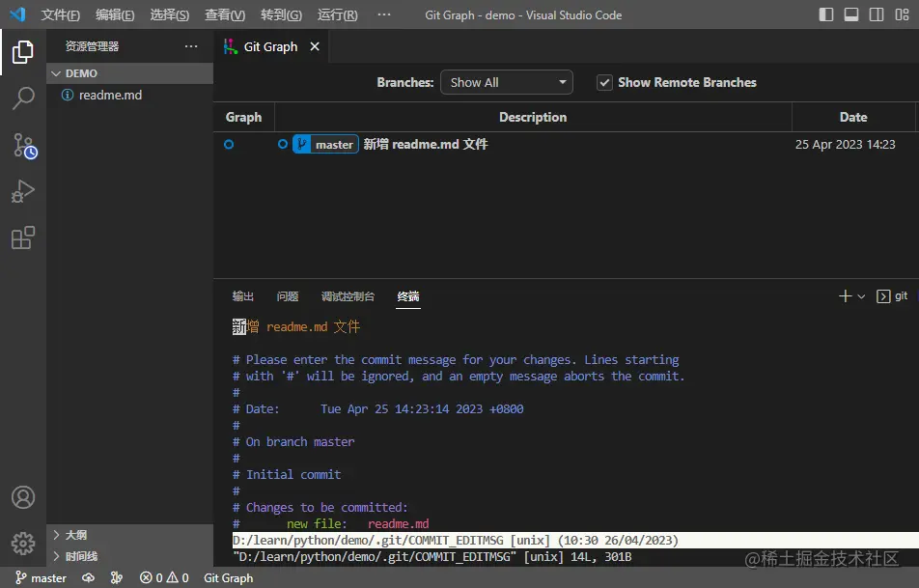Click the VS Code logo icon
919x588 pixels.
click(x=17, y=14)
